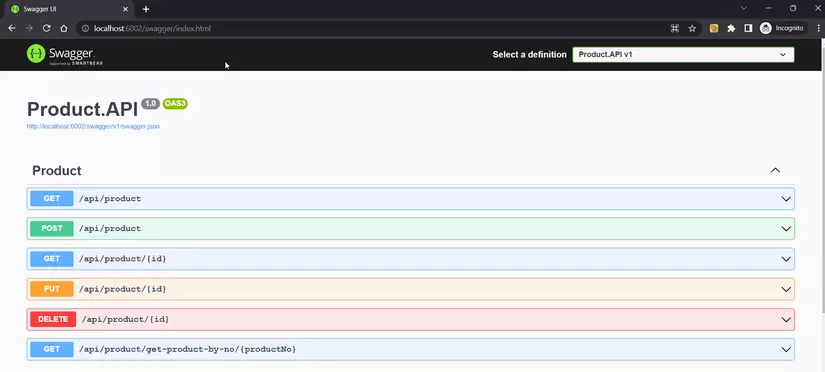Close the Swagger UI tab
This screenshot has height=372, width=825.
125,9
